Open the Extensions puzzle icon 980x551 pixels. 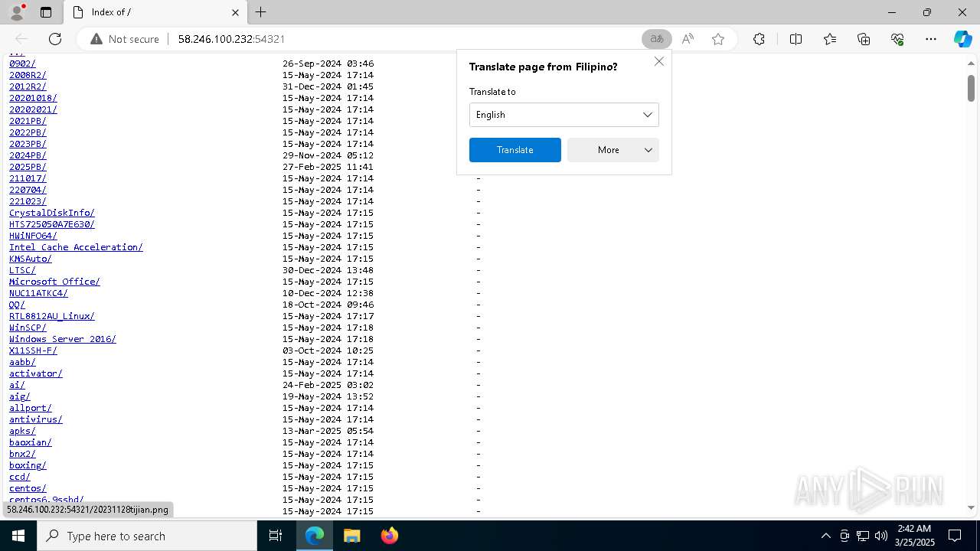(x=759, y=39)
